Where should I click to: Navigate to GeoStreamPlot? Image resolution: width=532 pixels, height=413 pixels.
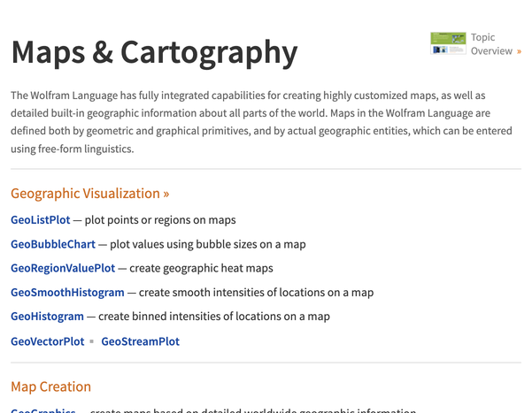140,340
